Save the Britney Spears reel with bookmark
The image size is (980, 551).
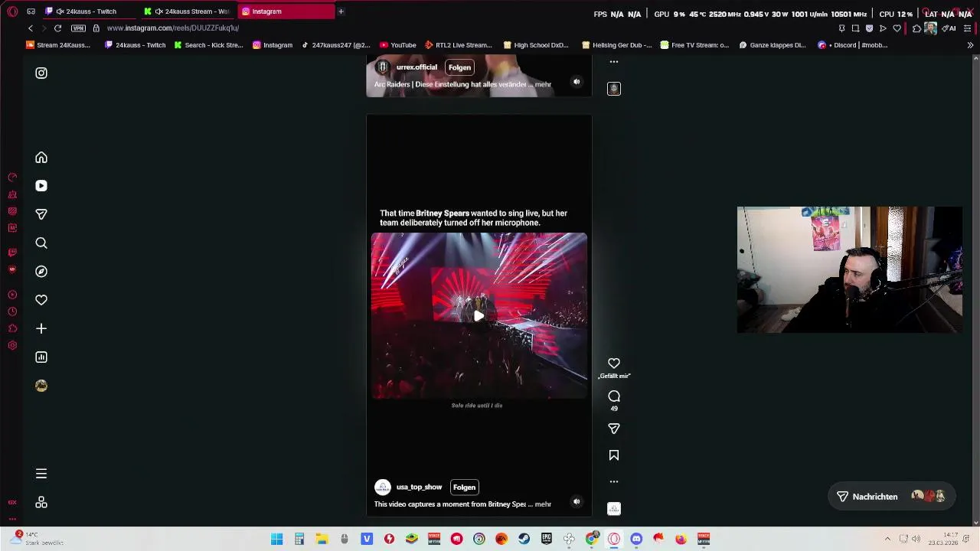click(x=614, y=455)
